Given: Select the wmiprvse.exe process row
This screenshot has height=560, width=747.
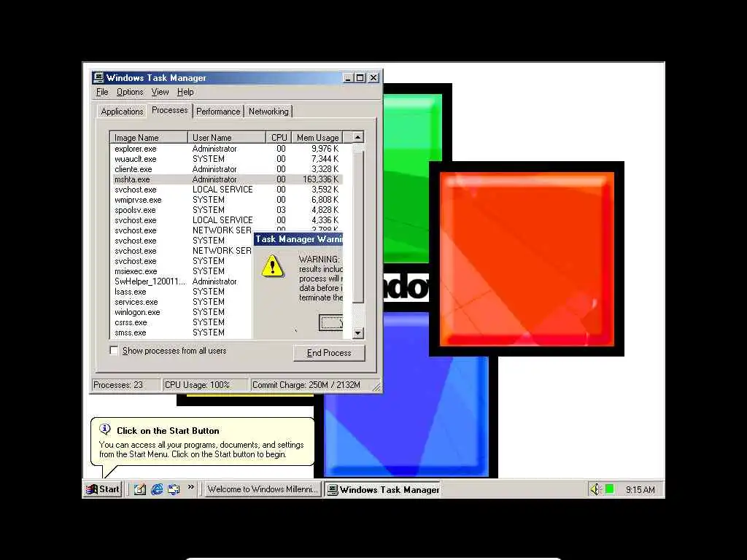Looking at the screenshot, I should click(x=226, y=200).
